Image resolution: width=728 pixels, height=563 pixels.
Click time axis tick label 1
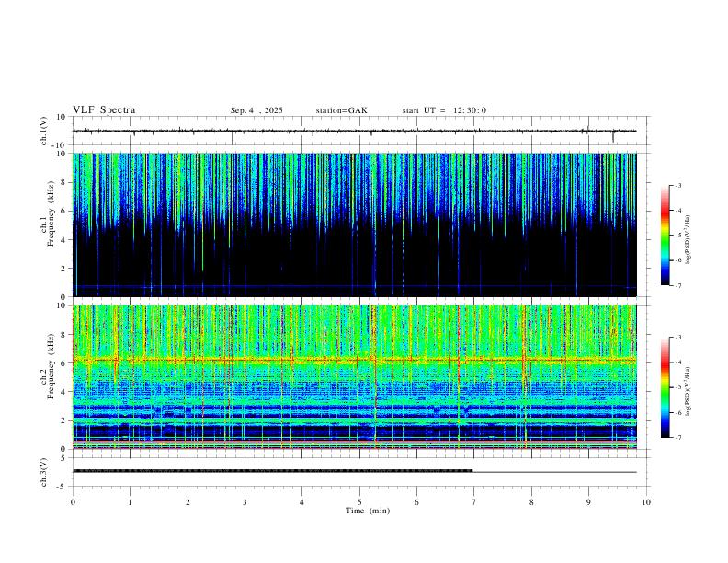point(130,502)
